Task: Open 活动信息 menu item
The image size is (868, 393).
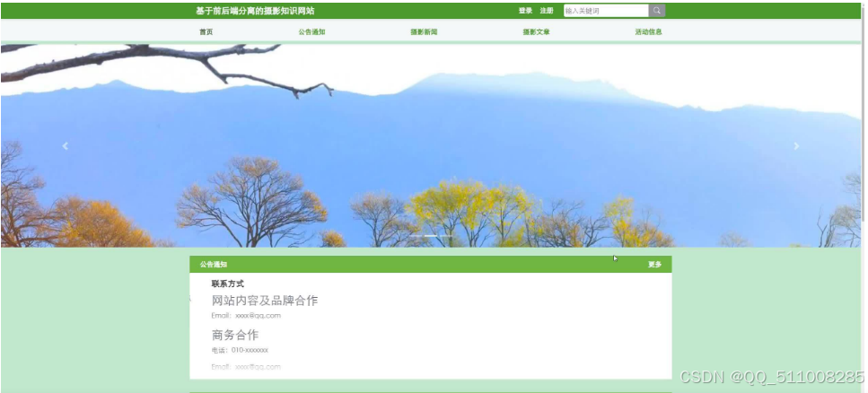Action: [648, 32]
